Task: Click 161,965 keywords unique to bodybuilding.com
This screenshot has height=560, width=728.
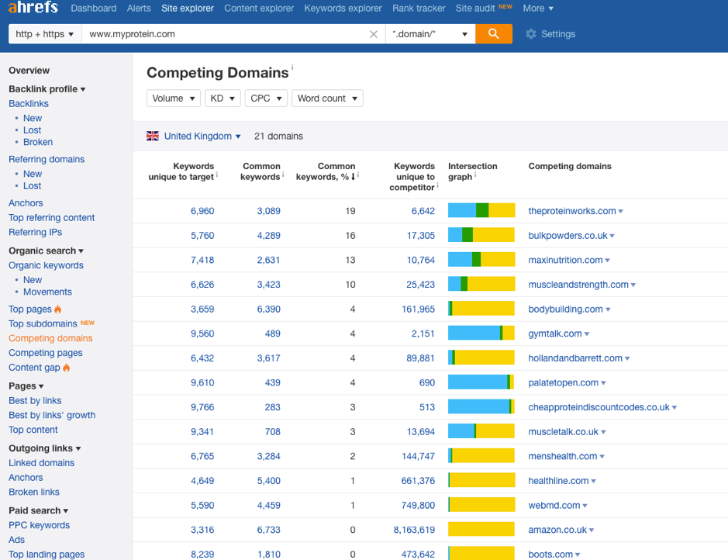Action: (419, 309)
